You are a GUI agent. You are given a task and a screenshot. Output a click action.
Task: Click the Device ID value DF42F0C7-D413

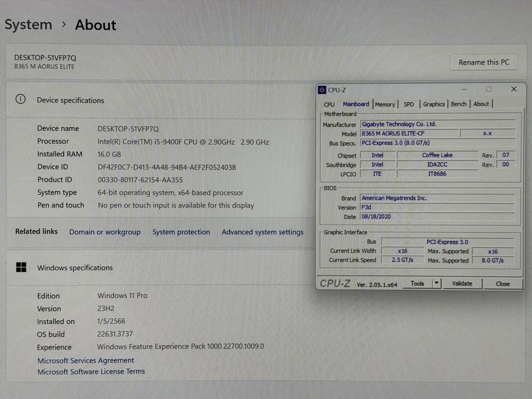tap(167, 167)
